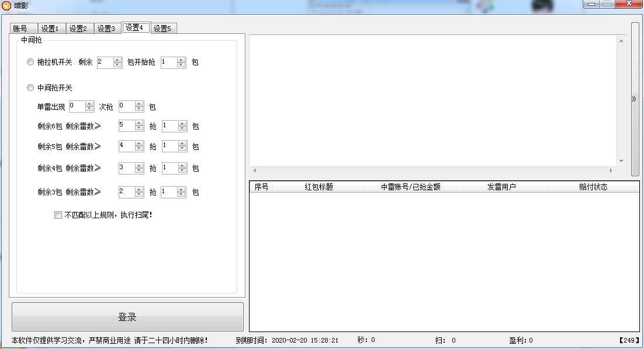Click the 剩余6包 mine threshold field showing 5

126,125
